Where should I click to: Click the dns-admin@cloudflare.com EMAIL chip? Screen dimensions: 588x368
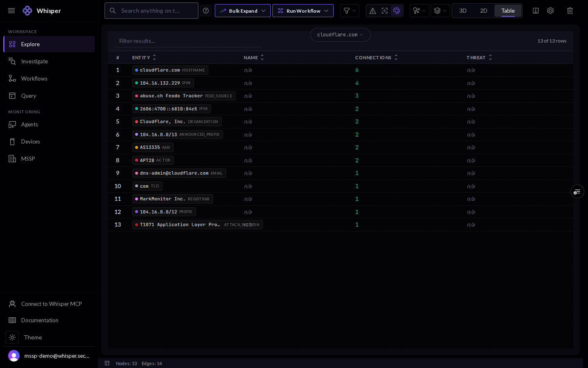(179, 173)
